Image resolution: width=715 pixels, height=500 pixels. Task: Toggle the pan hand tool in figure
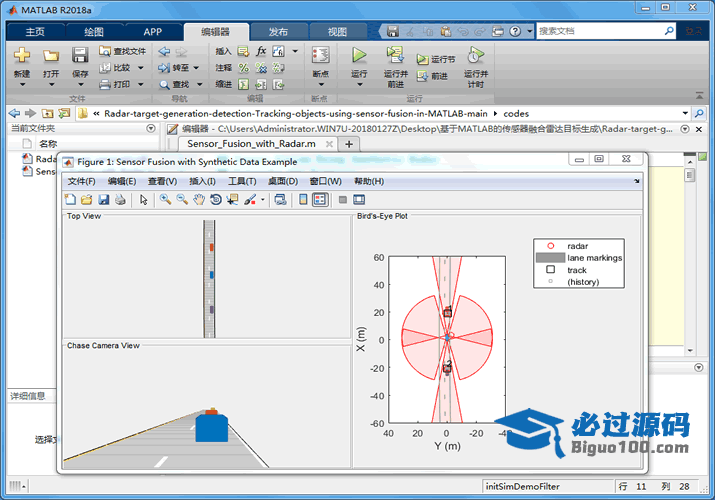(x=198, y=200)
